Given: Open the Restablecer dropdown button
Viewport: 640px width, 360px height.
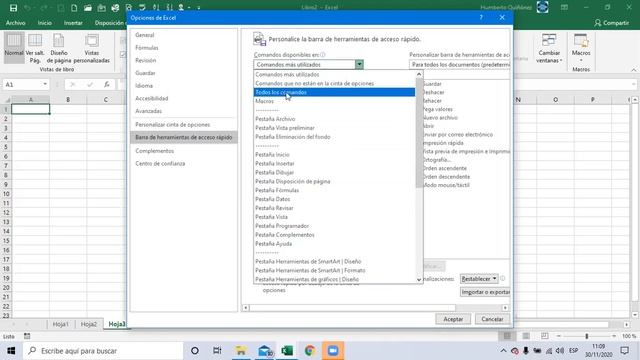Looking at the screenshot, I should coord(479,279).
